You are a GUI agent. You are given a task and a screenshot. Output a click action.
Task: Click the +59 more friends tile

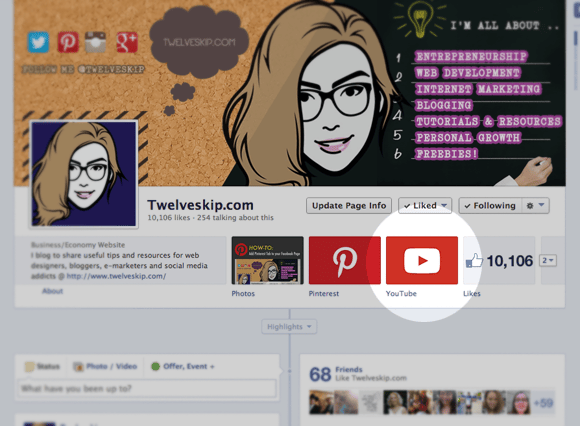(543, 403)
